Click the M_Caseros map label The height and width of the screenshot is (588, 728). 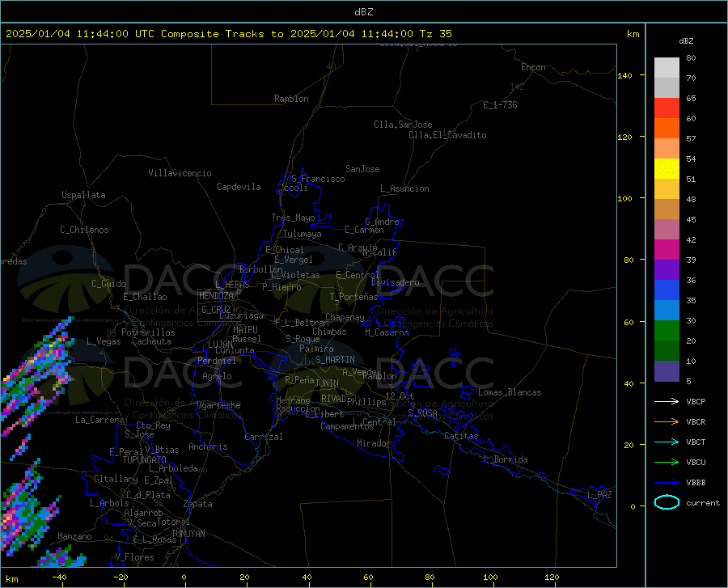tap(387, 332)
